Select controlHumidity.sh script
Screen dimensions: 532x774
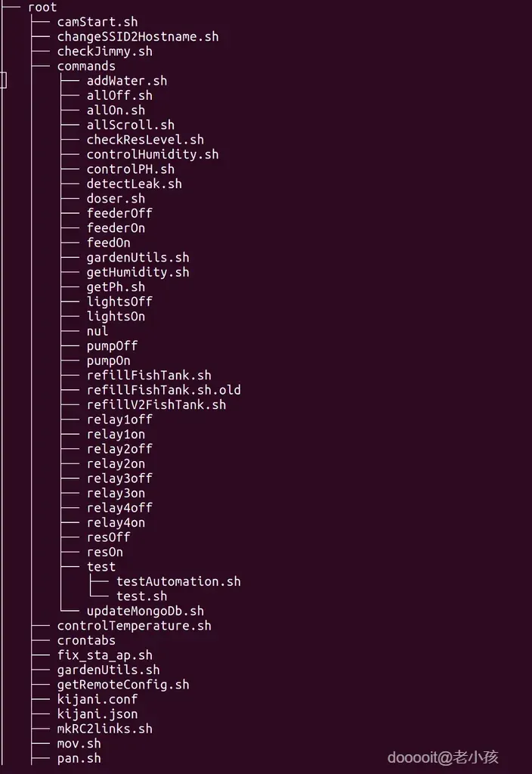pyautogui.click(x=153, y=154)
